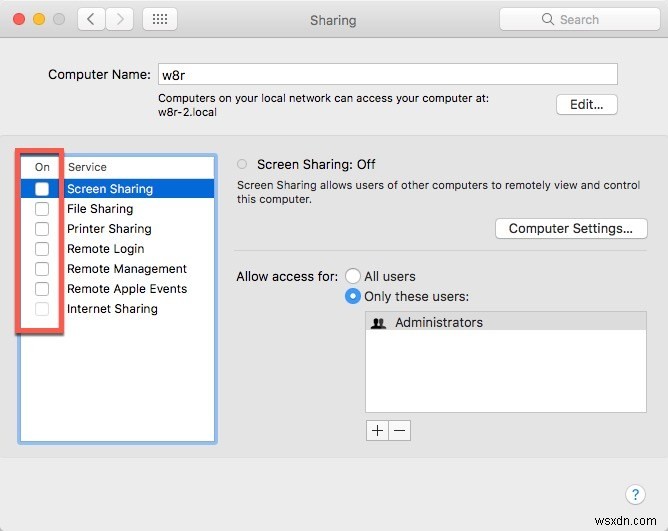
Task: Click Edit button for local hostname
Action: point(586,104)
